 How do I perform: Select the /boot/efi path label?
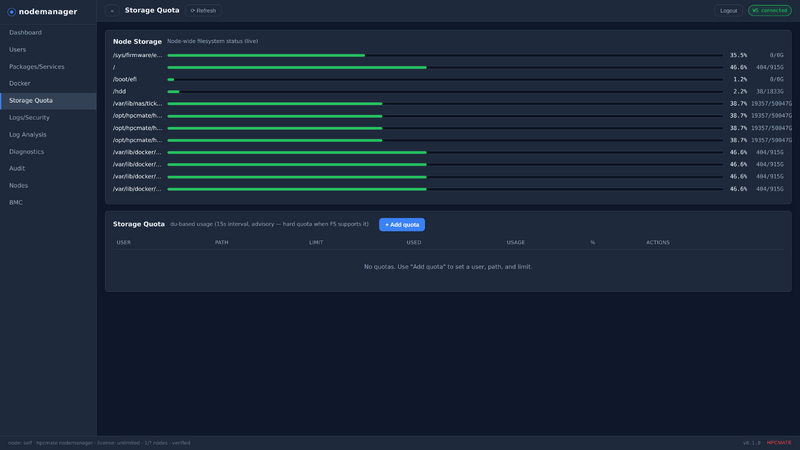coord(124,80)
